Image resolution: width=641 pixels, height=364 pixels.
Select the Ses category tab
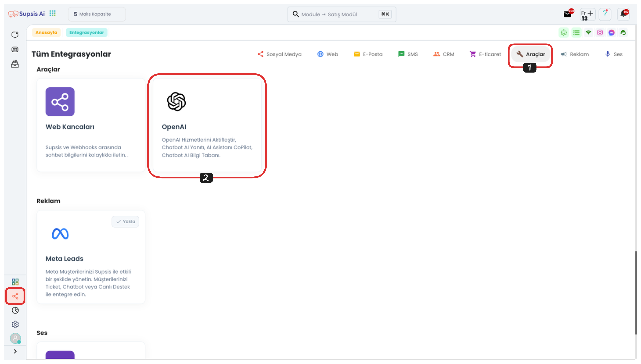point(613,54)
